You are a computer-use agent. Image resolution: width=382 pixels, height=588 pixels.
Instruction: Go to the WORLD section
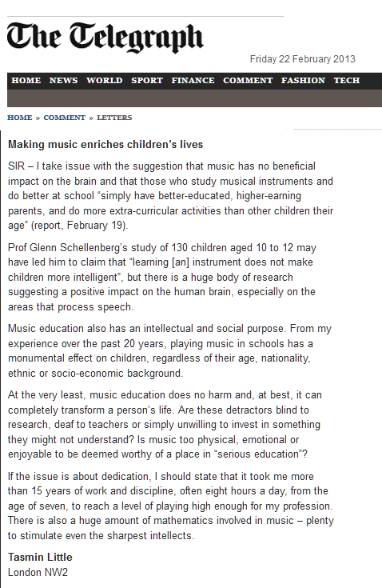click(105, 81)
